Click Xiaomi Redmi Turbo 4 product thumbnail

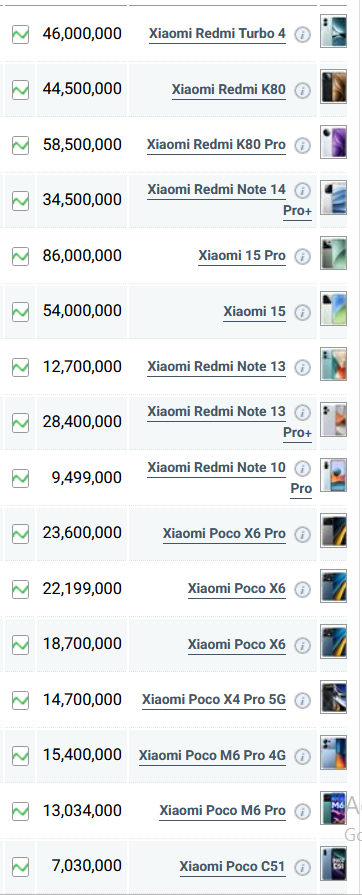333,31
